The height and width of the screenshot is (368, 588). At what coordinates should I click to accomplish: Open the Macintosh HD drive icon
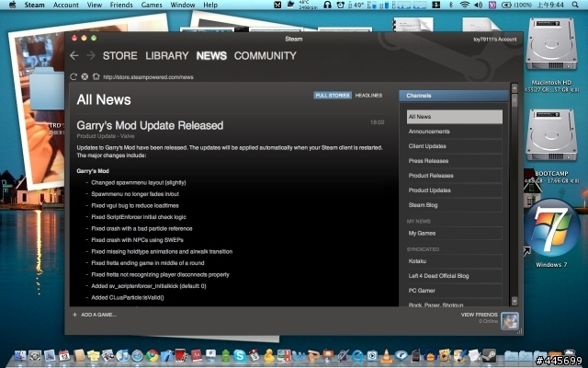(551, 44)
